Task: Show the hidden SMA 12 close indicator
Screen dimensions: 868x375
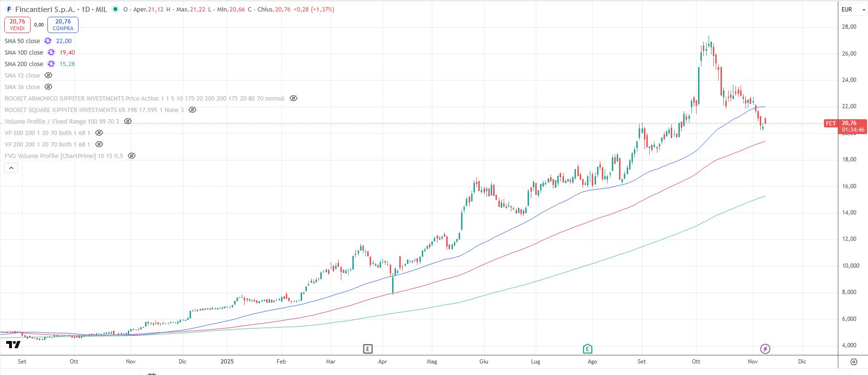Action: point(48,76)
